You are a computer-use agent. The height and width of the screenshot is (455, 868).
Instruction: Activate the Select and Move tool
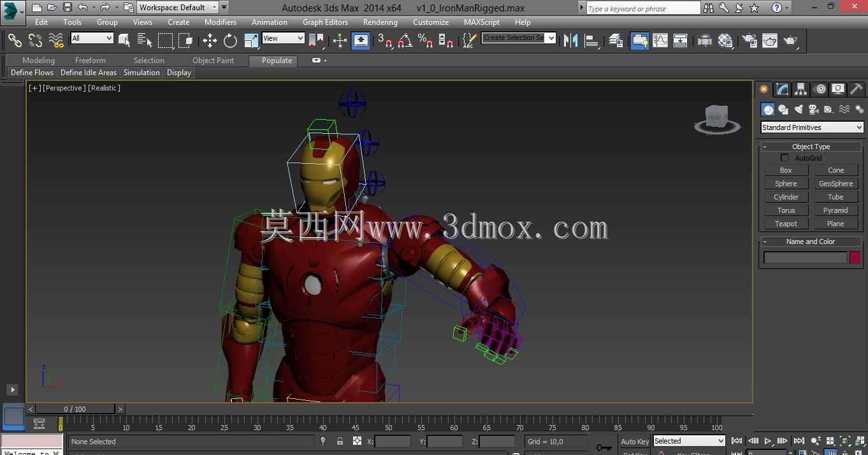(210, 41)
